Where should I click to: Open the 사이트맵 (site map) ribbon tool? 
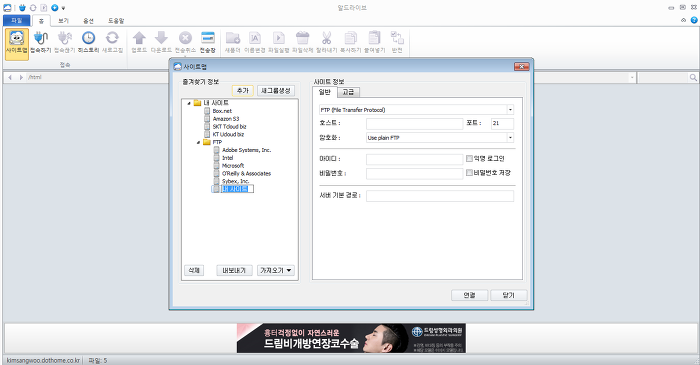click(17, 44)
